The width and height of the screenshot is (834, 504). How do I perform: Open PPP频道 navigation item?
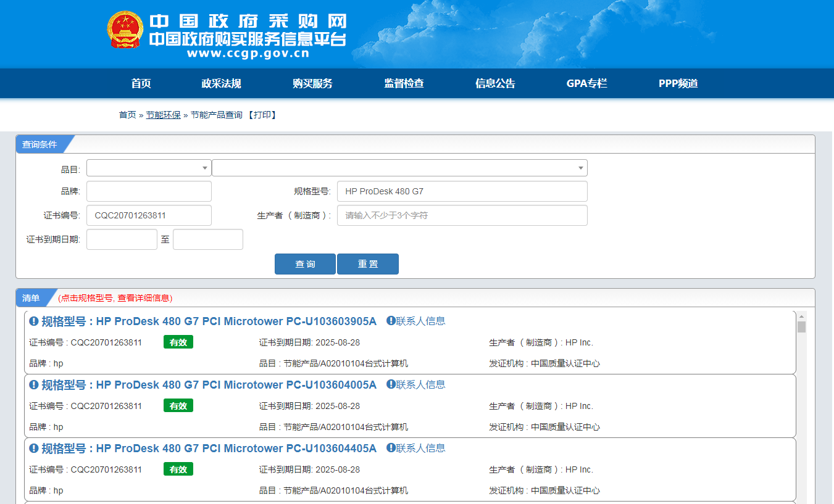click(x=678, y=83)
